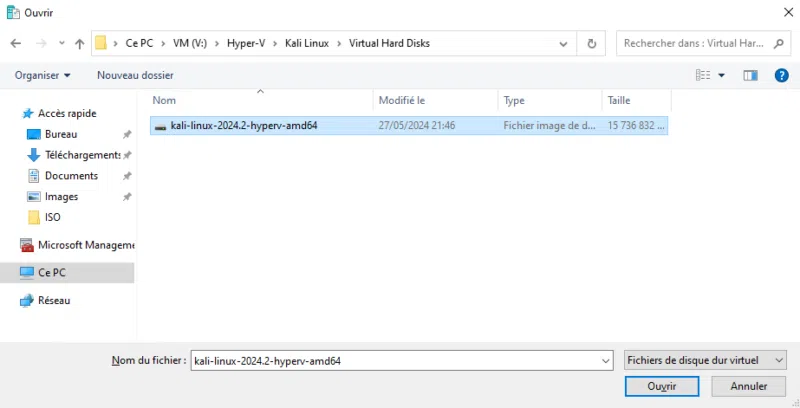The height and width of the screenshot is (408, 800).
Task: Sort files by Modifié le column
Action: 436,100
